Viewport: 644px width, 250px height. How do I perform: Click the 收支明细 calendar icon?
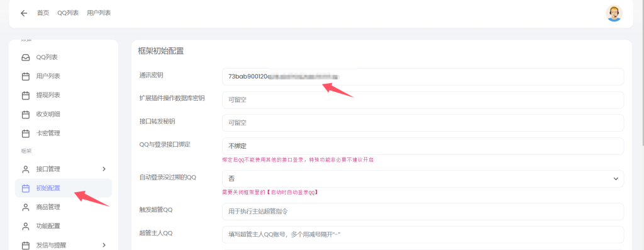[x=25, y=115]
